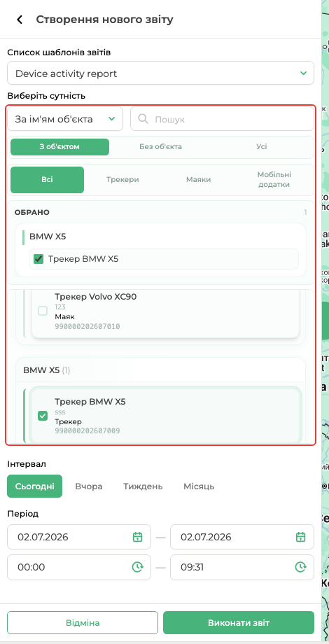Check the Трекер Volvo XC90 checkbox

43,311
